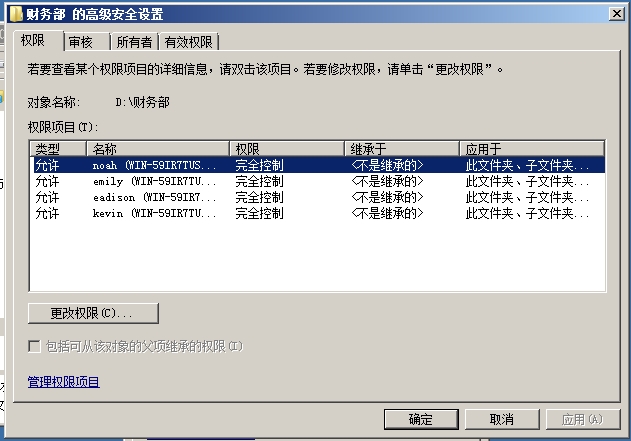The image size is (631, 441).
Task: Confirm with the 确定 button
Action: click(x=421, y=420)
